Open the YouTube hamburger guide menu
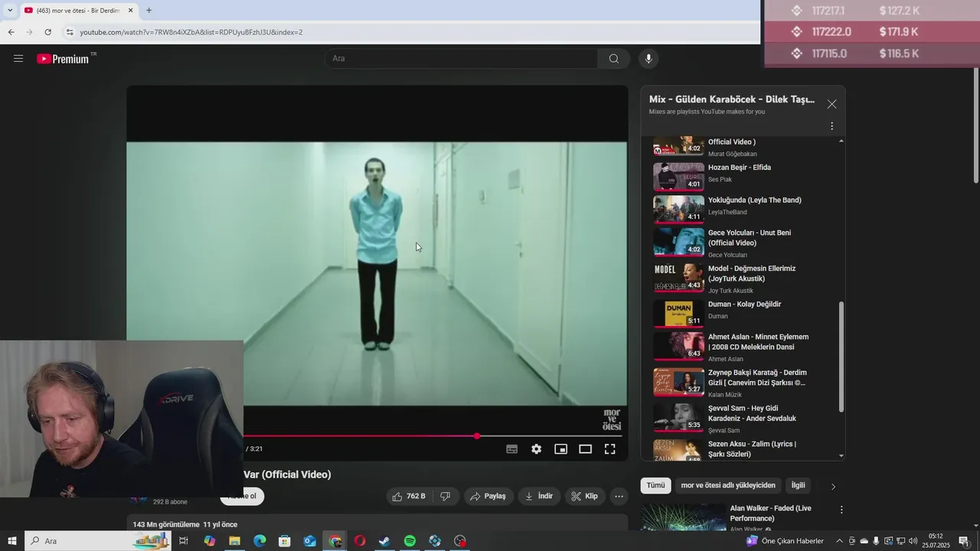 (18, 58)
